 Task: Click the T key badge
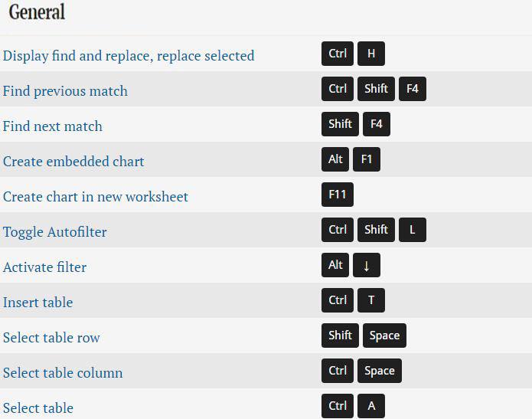pyautogui.click(x=371, y=300)
